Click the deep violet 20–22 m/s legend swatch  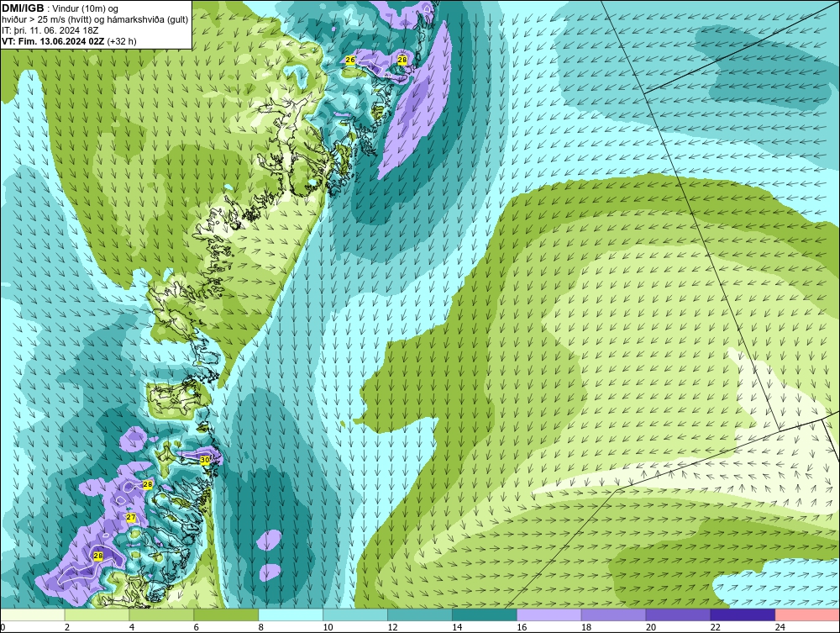[678, 615]
